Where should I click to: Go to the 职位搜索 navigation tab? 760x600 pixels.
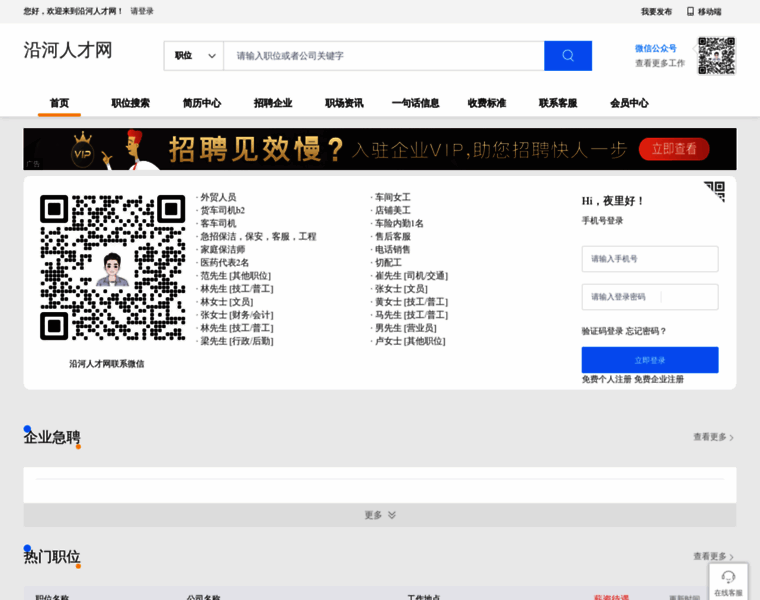[x=130, y=103]
